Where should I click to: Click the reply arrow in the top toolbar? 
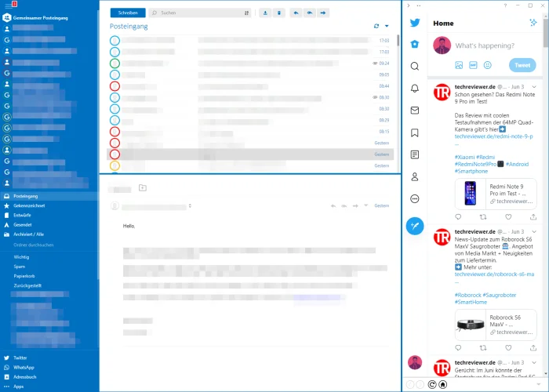click(x=296, y=13)
